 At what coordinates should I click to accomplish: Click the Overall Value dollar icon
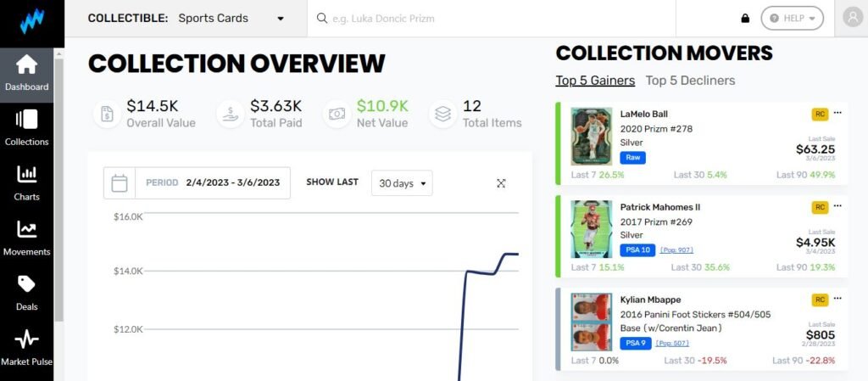107,114
